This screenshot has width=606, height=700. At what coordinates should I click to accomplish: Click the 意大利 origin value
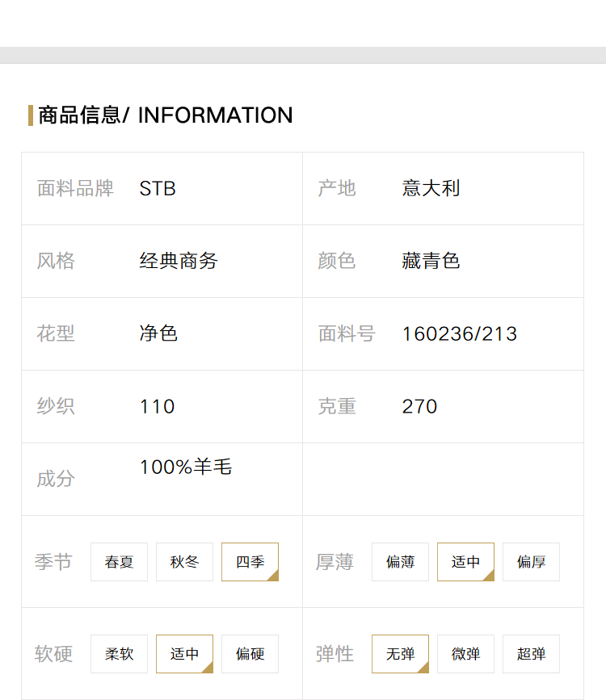(431, 188)
